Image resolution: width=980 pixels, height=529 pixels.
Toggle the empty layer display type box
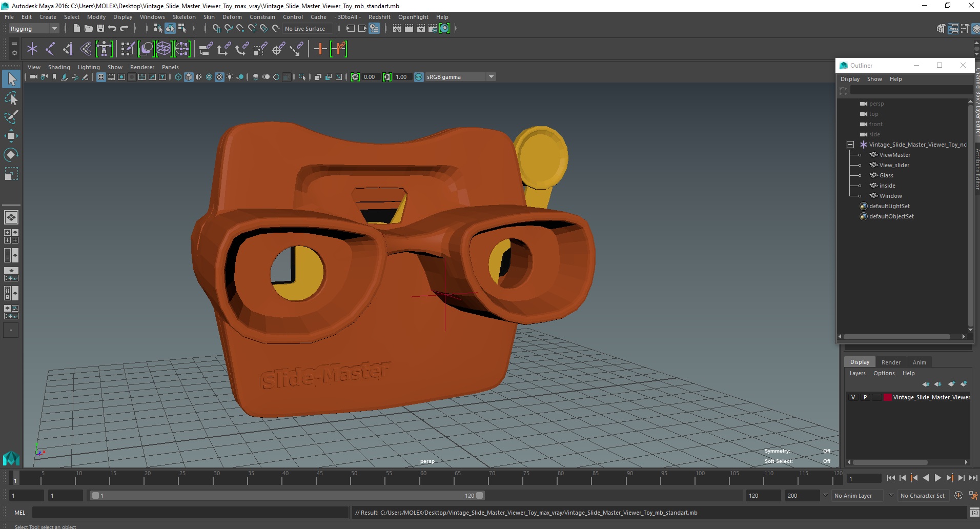877,397
